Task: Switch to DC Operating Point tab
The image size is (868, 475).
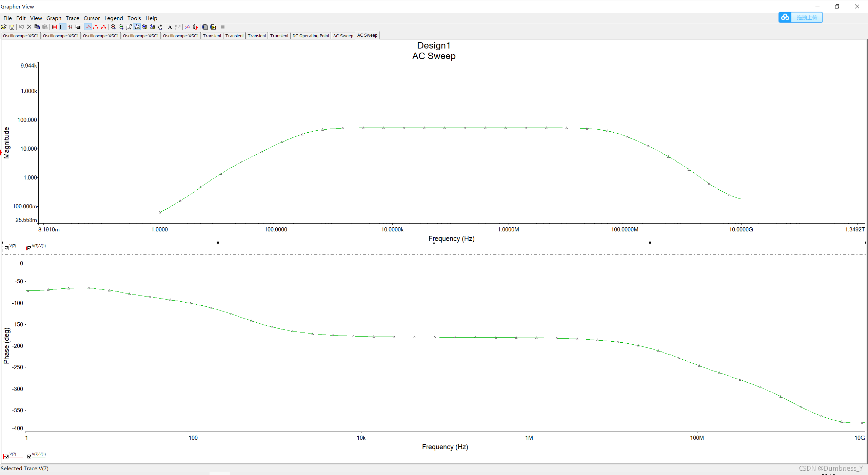Action: [311, 36]
